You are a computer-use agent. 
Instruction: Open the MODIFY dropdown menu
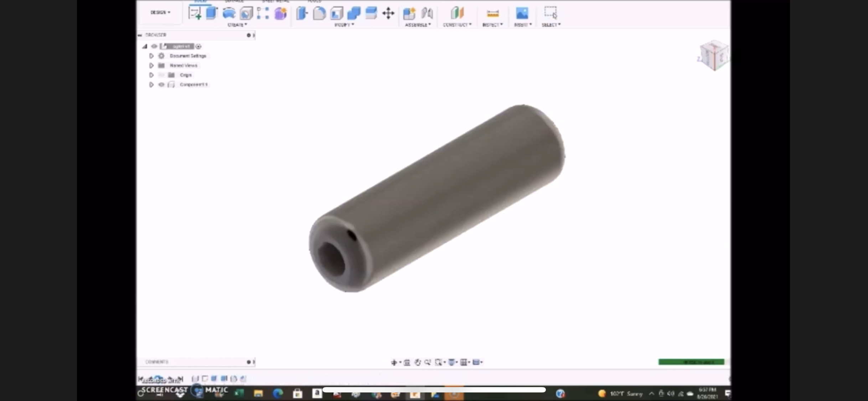tap(344, 25)
